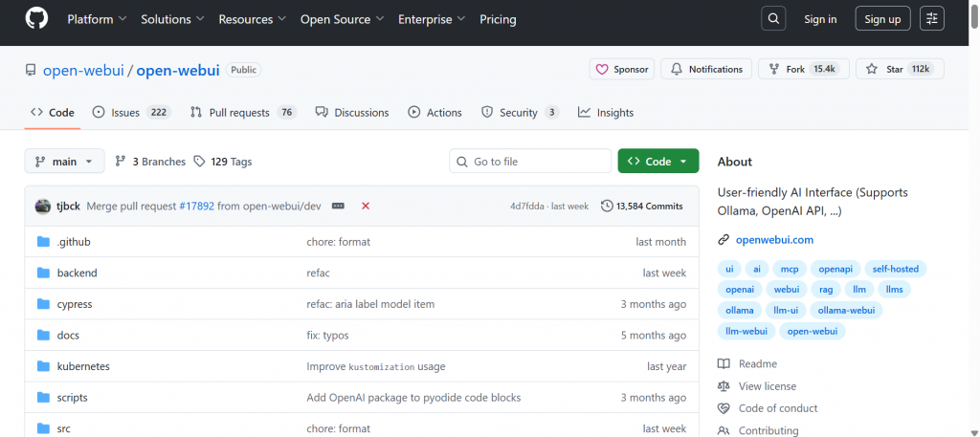Image resolution: width=980 pixels, height=437 pixels.
Task: Open the Solutions dropdown menu
Action: pos(172,19)
